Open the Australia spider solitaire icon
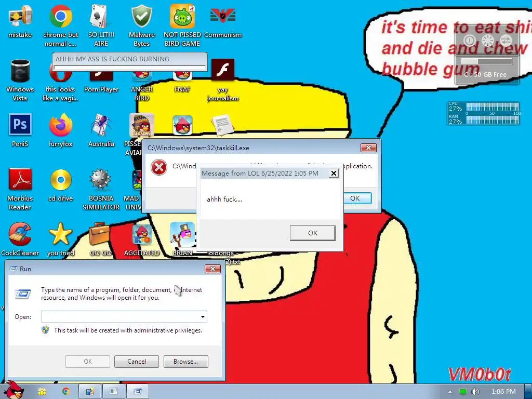Viewport: 532px width, 399px height. 101,130
